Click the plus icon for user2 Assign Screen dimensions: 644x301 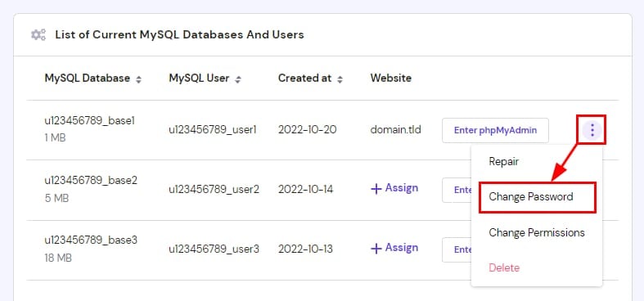pyautogui.click(x=376, y=189)
